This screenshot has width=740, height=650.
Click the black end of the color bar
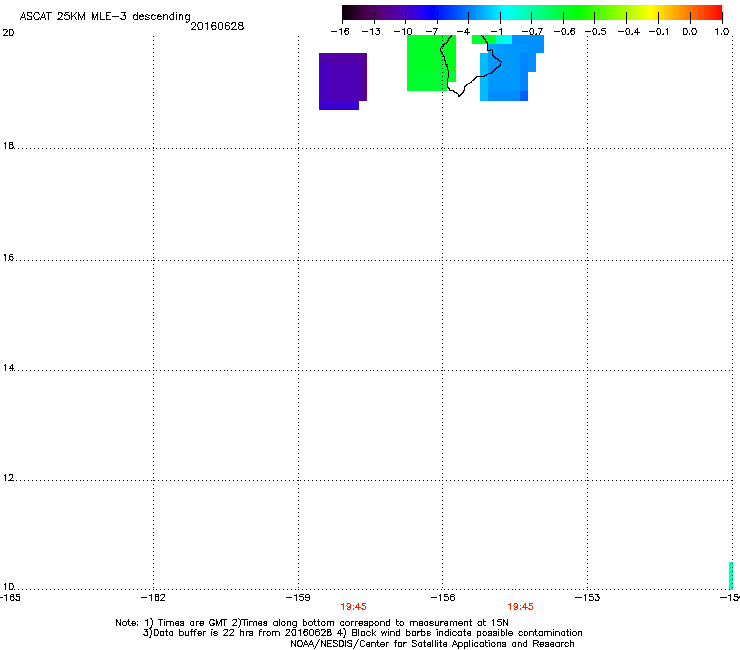(349, 13)
